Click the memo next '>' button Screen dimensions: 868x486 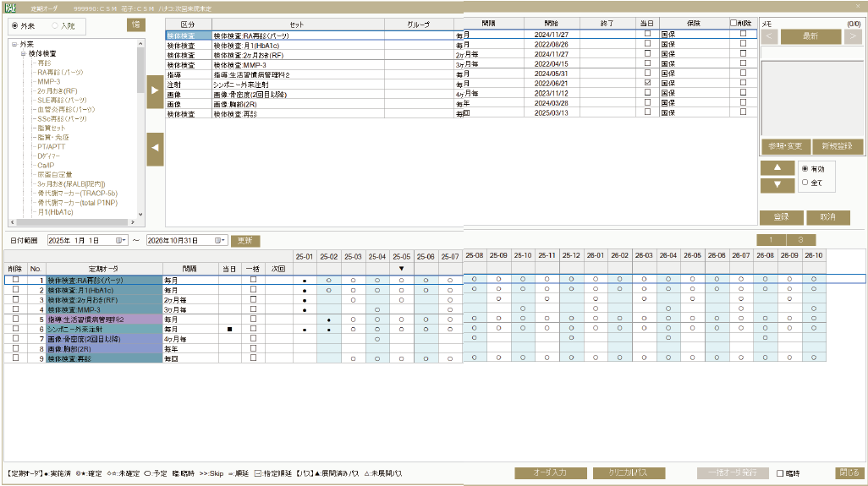click(853, 36)
